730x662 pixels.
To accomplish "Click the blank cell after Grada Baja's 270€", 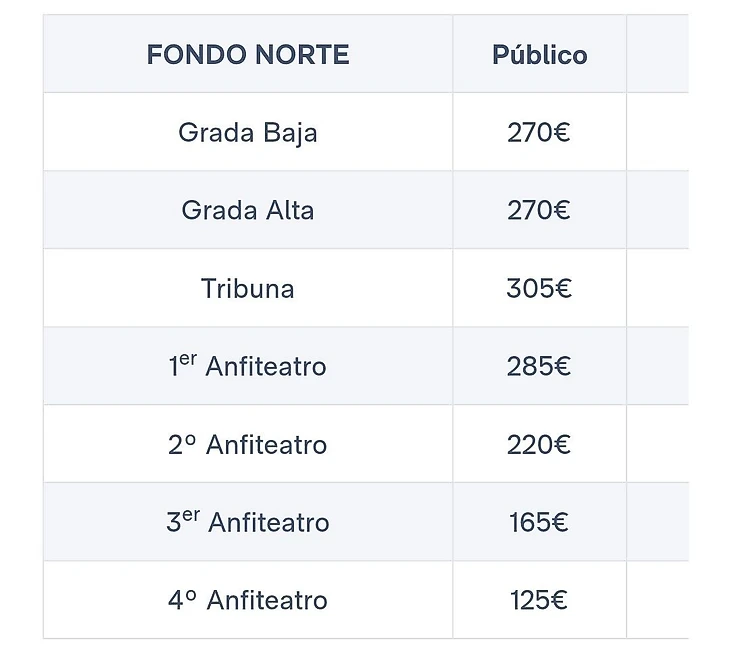I will (x=658, y=132).
